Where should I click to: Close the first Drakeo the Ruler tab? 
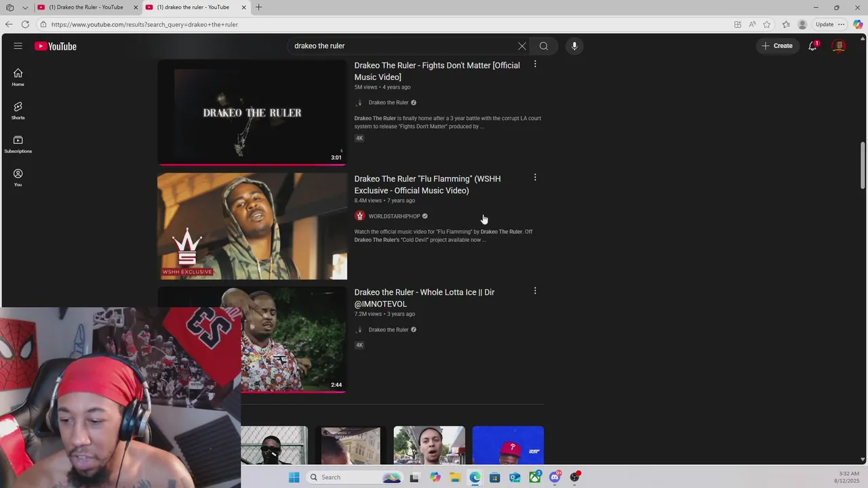136,7
